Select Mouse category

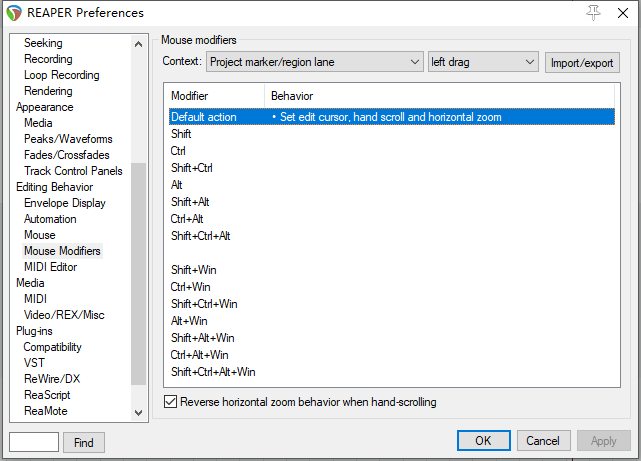pyautogui.click(x=40, y=235)
